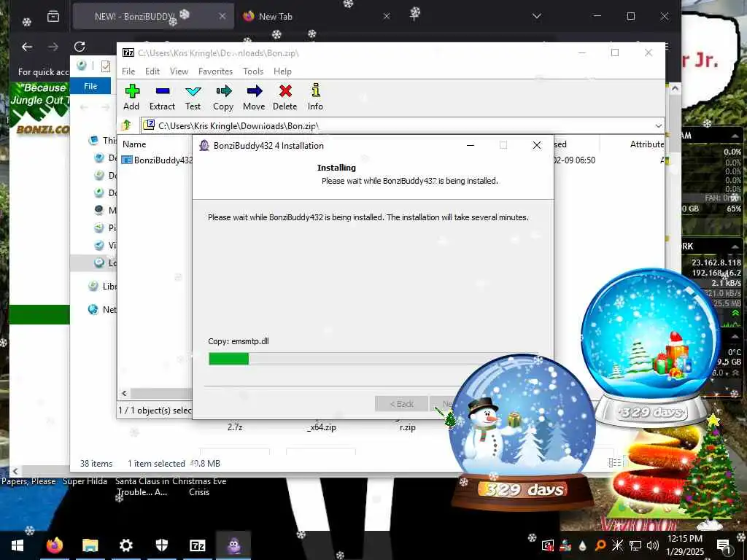
Task: Click the Add button in 7-Zip toolbar
Action: coord(131,97)
